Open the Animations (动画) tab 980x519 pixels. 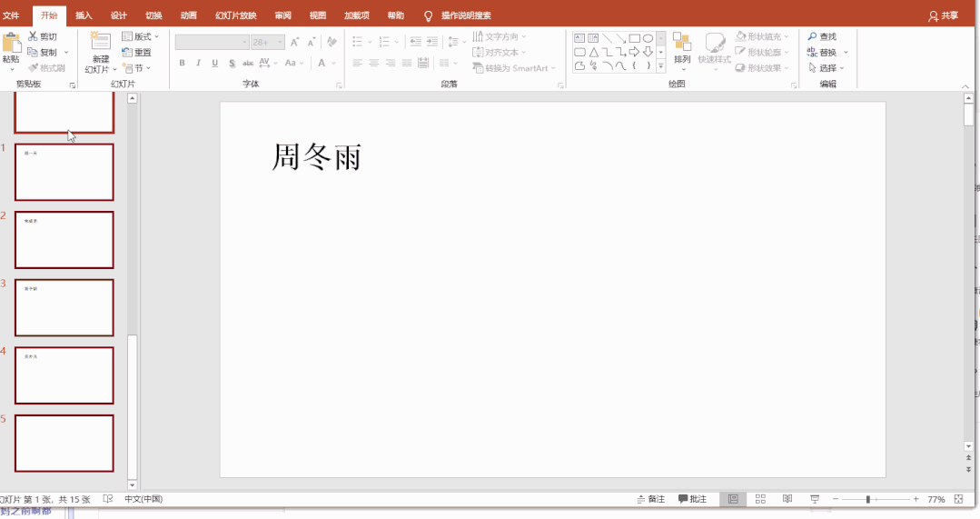(188, 15)
